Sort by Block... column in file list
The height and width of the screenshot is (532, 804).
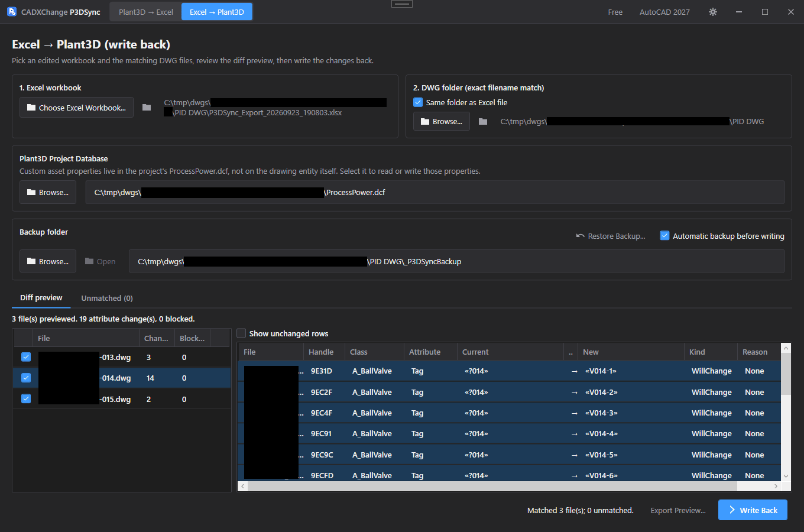coord(192,338)
